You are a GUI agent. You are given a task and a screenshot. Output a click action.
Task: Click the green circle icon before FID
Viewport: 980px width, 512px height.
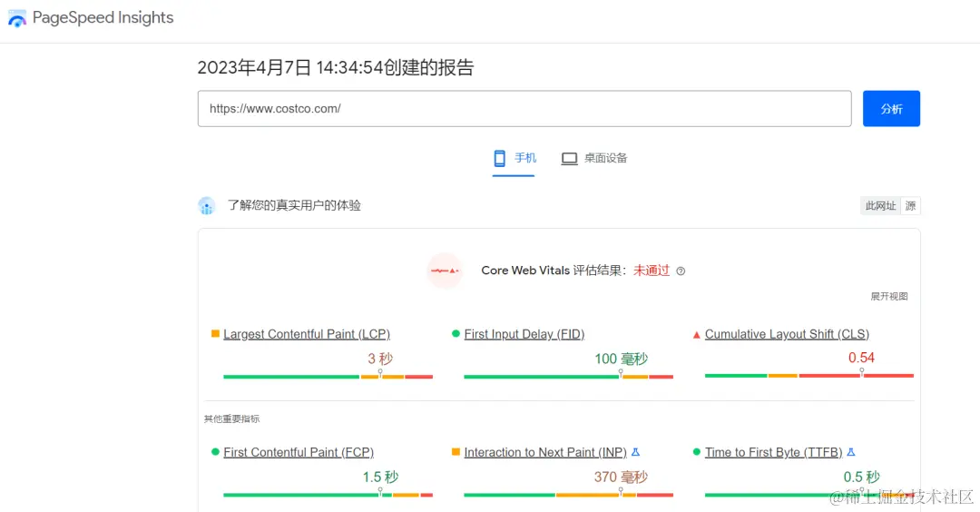click(x=456, y=334)
